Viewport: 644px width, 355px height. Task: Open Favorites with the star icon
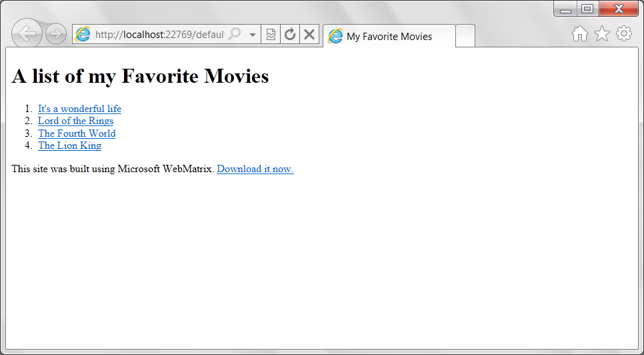602,33
